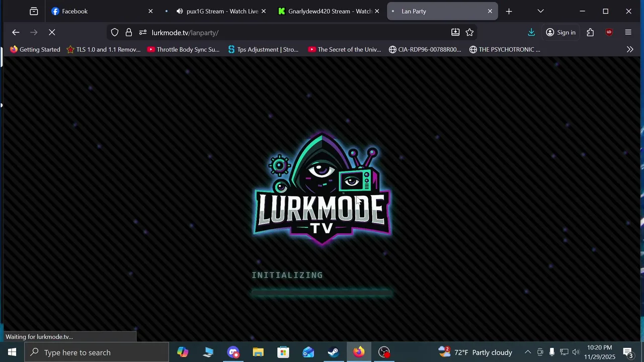Viewport: 644px width, 362px height.
Task: Focus the lurkmode.tv address bar
Action: click(x=292, y=32)
